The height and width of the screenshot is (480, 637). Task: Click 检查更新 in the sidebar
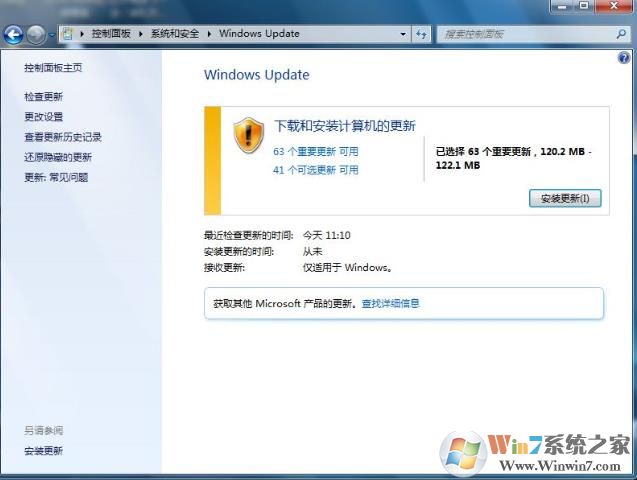tap(43, 97)
